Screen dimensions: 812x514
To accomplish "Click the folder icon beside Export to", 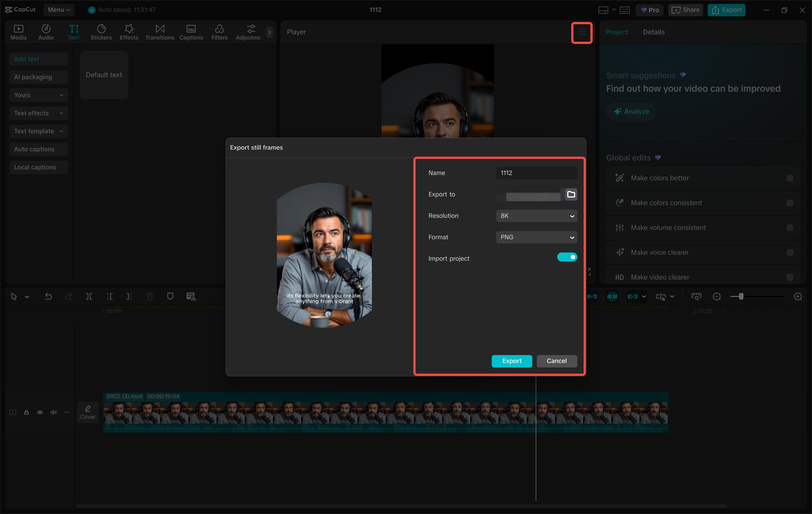I will (571, 194).
